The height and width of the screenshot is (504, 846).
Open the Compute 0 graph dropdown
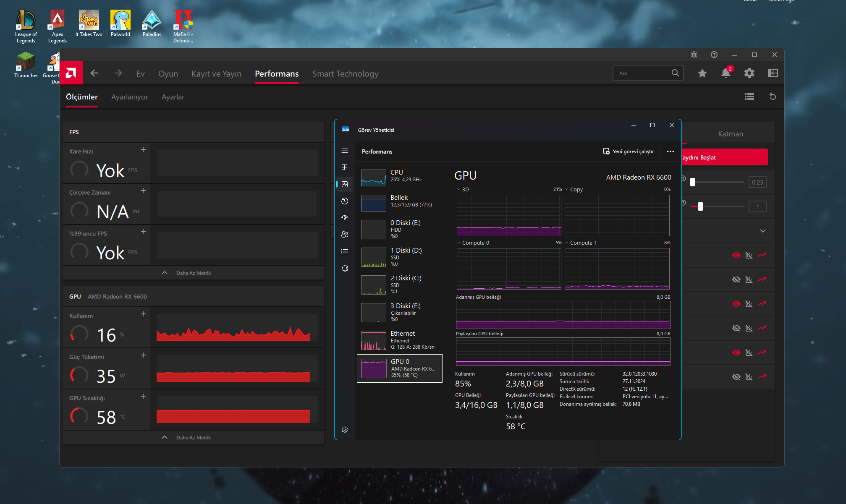458,243
